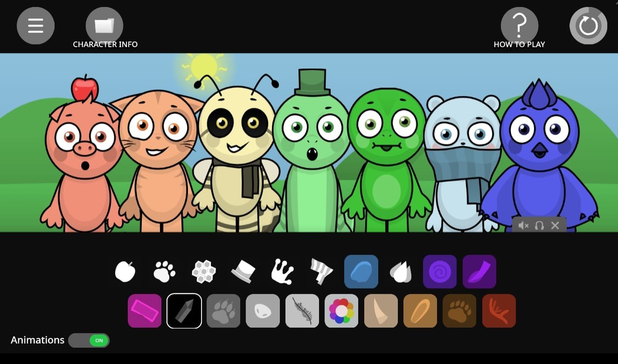Select the rainbow flower icon
Viewport: 618px width, 364px height.
(x=341, y=311)
